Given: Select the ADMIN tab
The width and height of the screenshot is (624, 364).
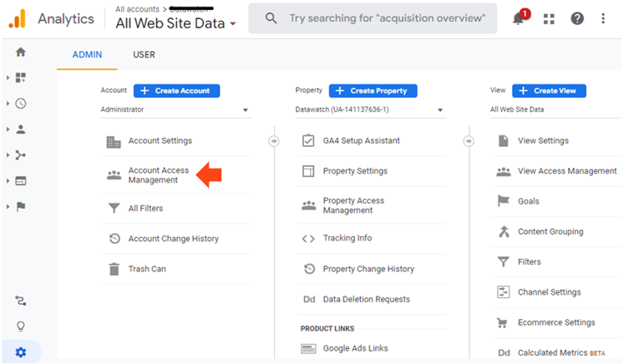Looking at the screenshot, I should click(x=87, y=55).
